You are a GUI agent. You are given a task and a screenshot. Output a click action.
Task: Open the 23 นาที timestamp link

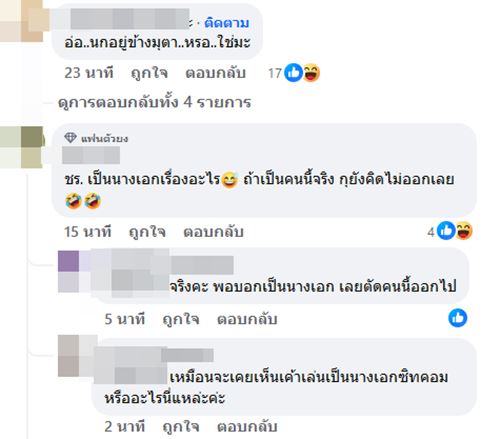[x=89, y=73]
